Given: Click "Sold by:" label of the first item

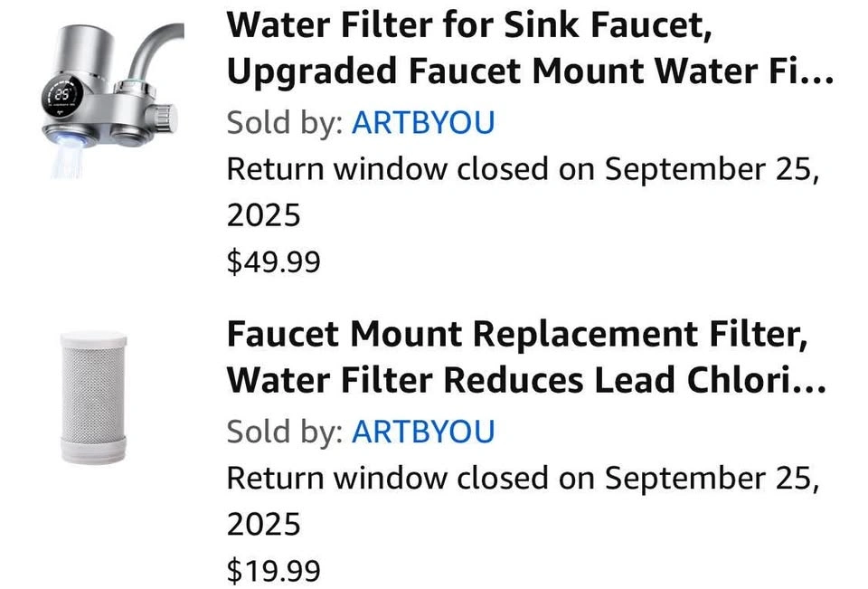Looking at the screenshot, I should pyautogui.click(x=284, y=122).
